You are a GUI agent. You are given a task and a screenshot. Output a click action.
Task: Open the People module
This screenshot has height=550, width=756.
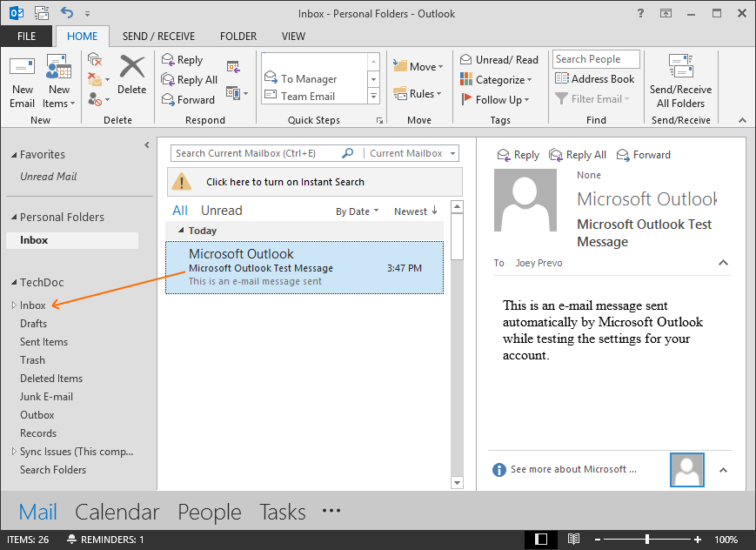pos(210,512)
